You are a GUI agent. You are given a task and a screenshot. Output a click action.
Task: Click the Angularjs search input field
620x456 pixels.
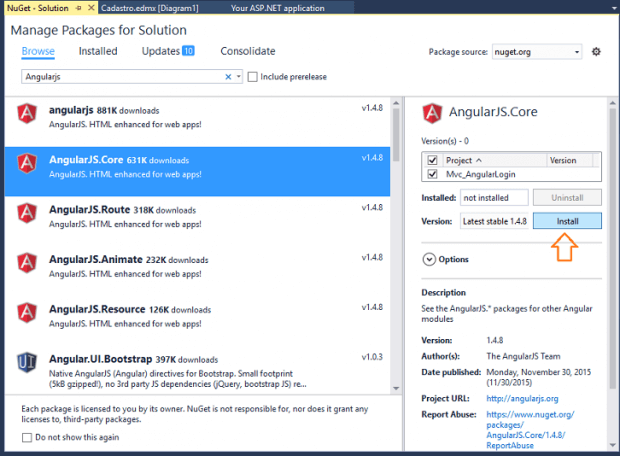[x=120, y=77]
